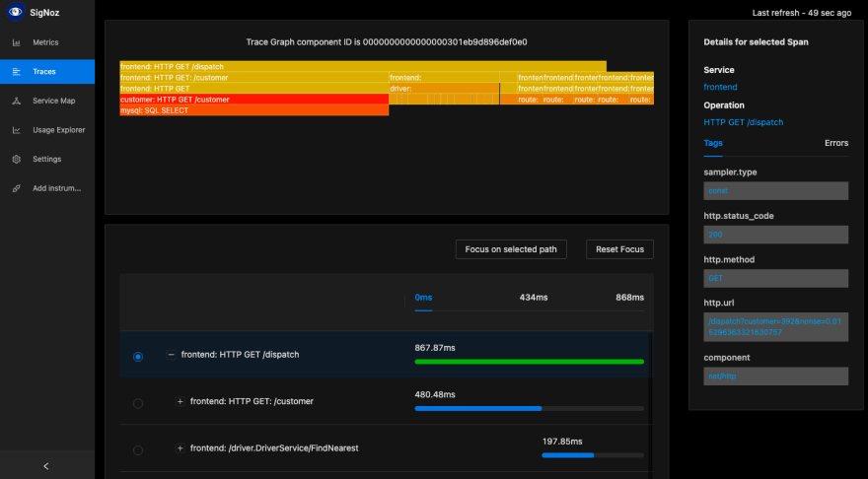
Task: Click the http.url value field
Action: tap(775, 327)
